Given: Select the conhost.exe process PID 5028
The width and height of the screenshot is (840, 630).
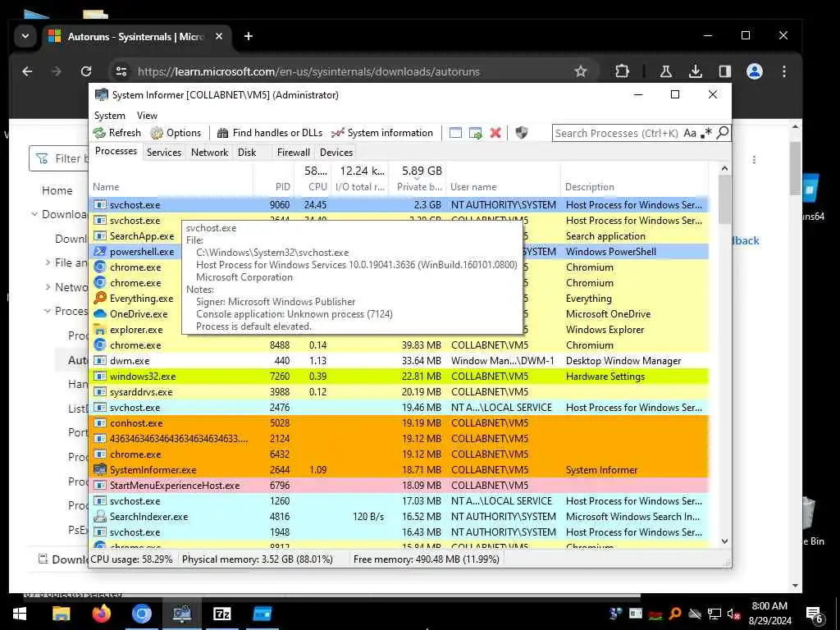Looking at the screenshot, I should tap(399, 422).
